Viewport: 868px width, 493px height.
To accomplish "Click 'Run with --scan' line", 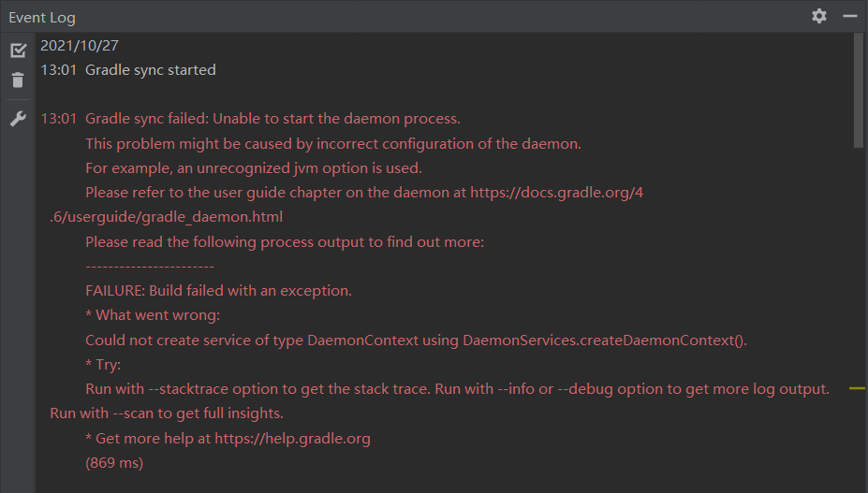I will (x=167, y=413).
